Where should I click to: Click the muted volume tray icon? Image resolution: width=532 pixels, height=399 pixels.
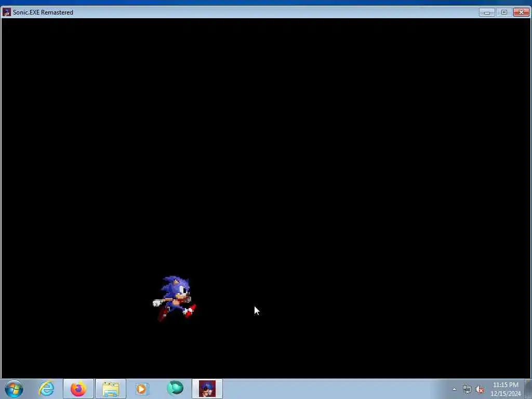[480, 390]
